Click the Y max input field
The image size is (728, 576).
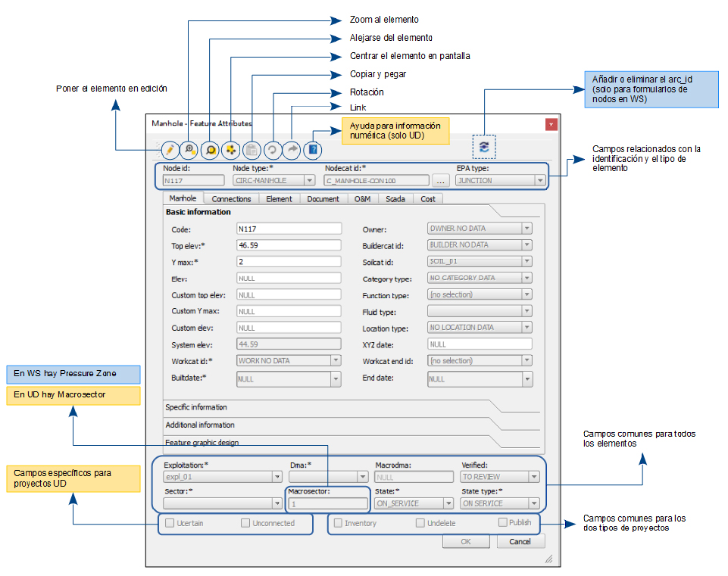click(289, 262)
